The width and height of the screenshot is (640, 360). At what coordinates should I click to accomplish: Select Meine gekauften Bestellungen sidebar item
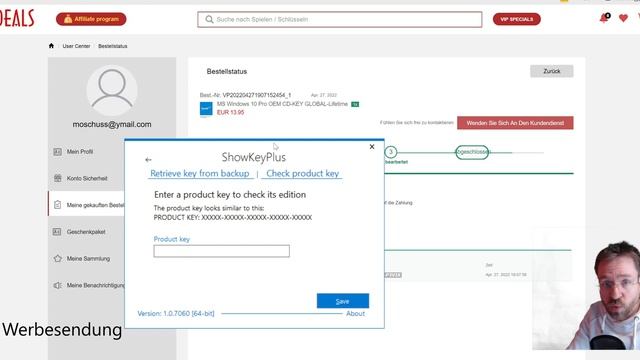tap(87, 205)
